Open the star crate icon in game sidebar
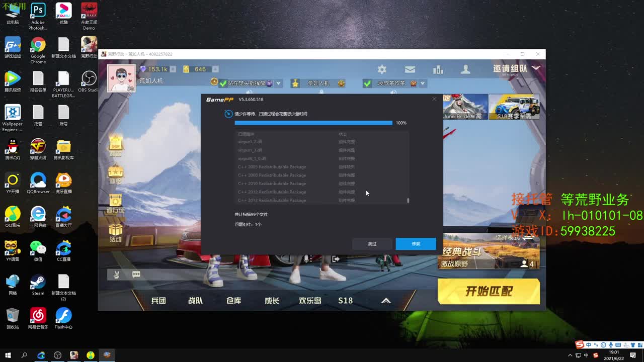The image size is (644, 362). pos(116,174)
